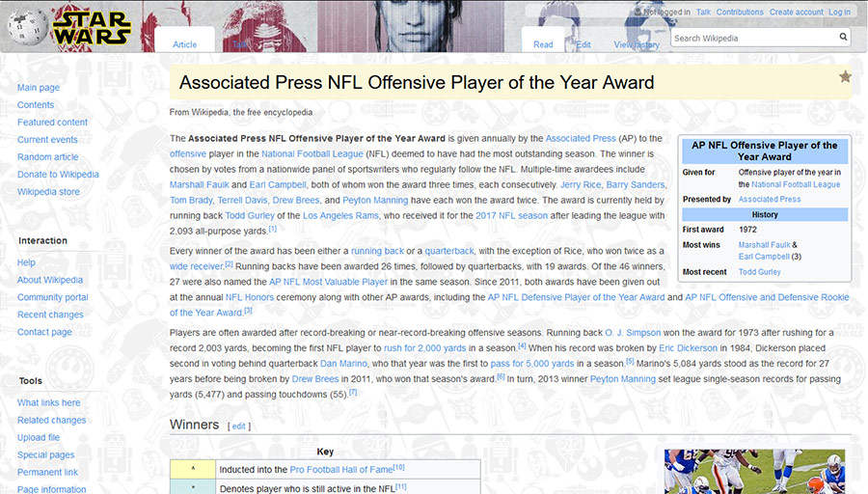Open Wikipedia store link
Viewport: 868px width, 494px height.
click(48, 192)
